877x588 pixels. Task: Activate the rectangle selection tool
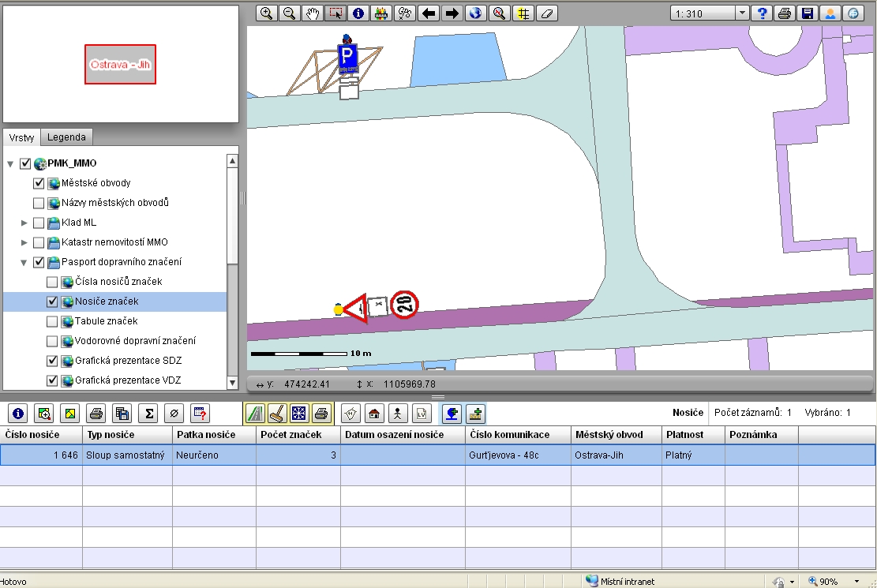pos(335,13)
